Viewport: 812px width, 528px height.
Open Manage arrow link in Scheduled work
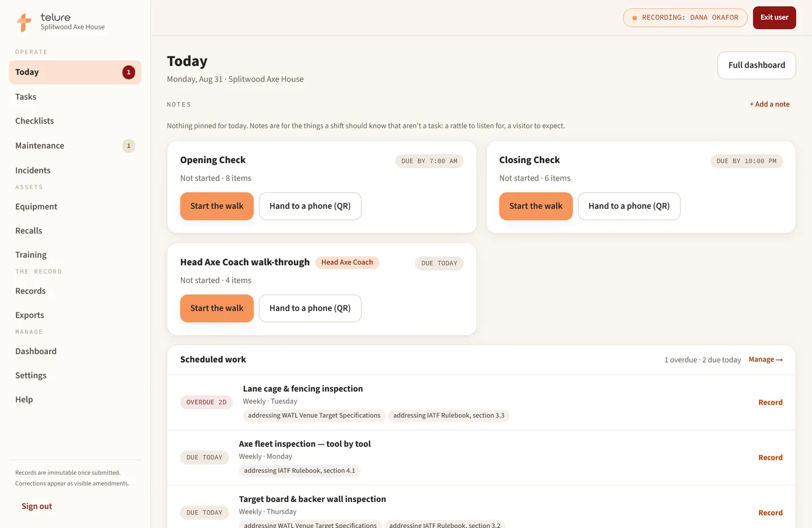[x=766, y=359]
